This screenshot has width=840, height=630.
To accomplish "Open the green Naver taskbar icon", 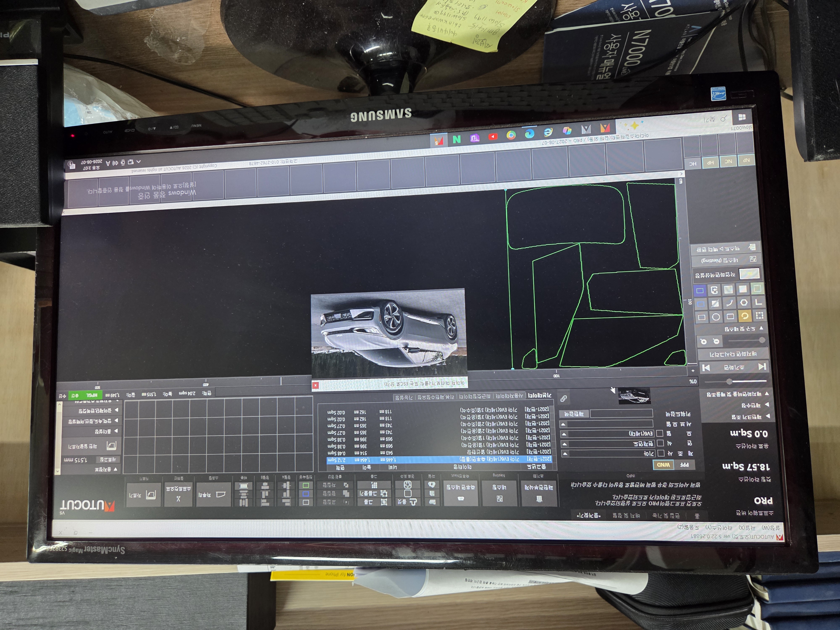I will [x=457, y=139].
